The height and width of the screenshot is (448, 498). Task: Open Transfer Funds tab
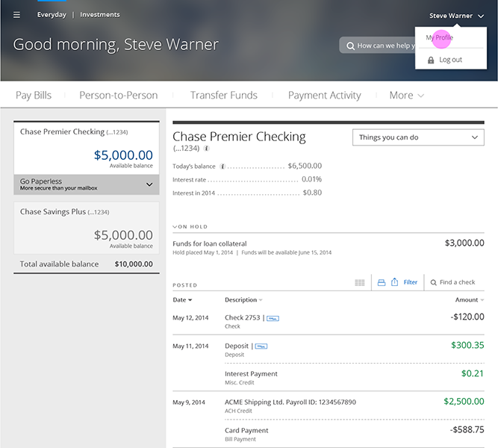coord(224,96)
